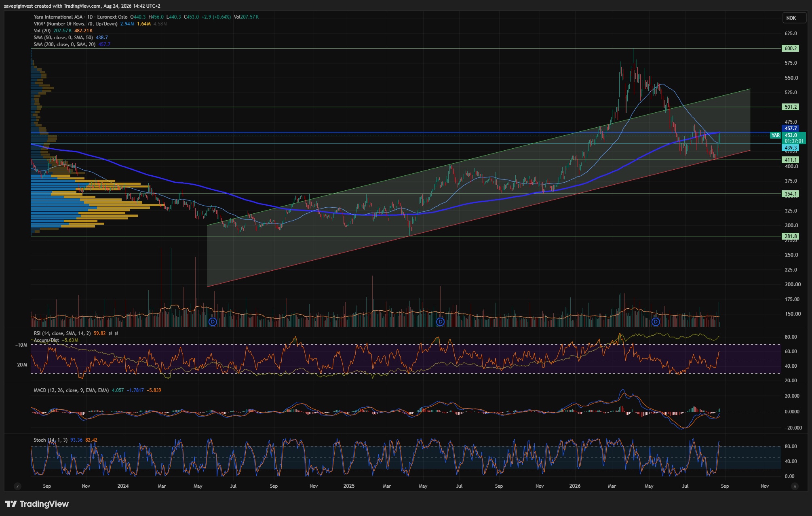Toggle auto scale with the A icon
Image resolution: width=812 pixels, height=516 pixels.
click(795, 486)
